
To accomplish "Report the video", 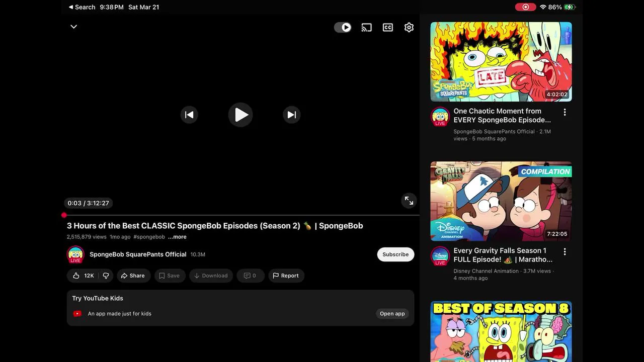I will 286,276.
